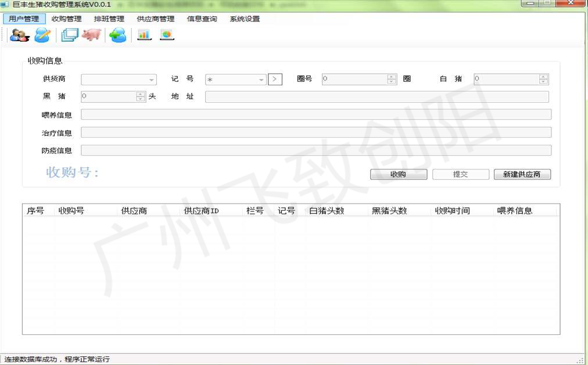Viewport: 588px width, 365px height.
Task: Click the '>' button beside 记号 field
Action: (x=275, y=79)
